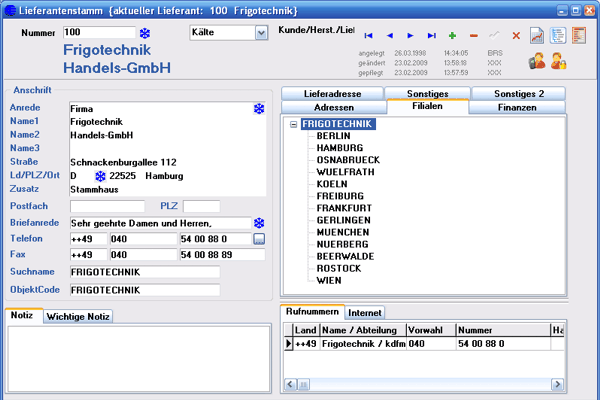Go to the next supplier record
The height and width of the screenshot is (400, 600).
[x=410, y=36]
